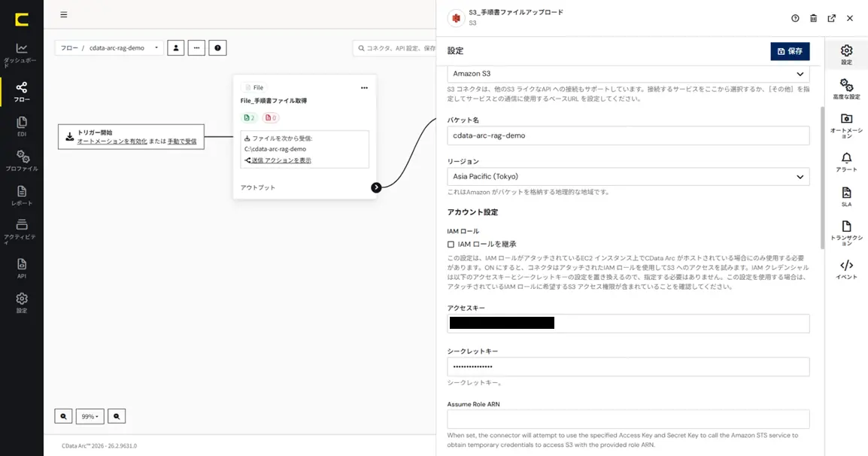Open the Dashboard section in sidebar
868x456 pixels.
tap(22, 55)
